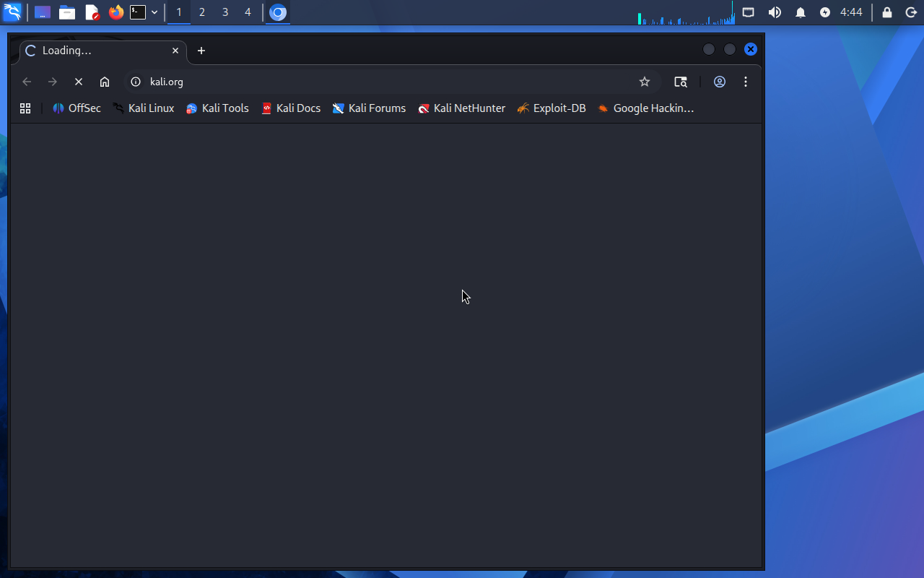Open the browser profile icon

[720, 82]
